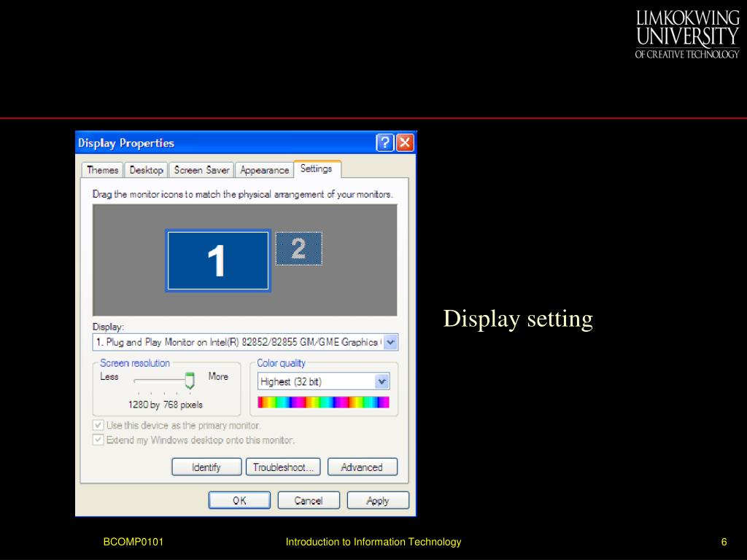Close the Display Properties dialog
This screenshot has width=747, height=560.
pos(405,142)
